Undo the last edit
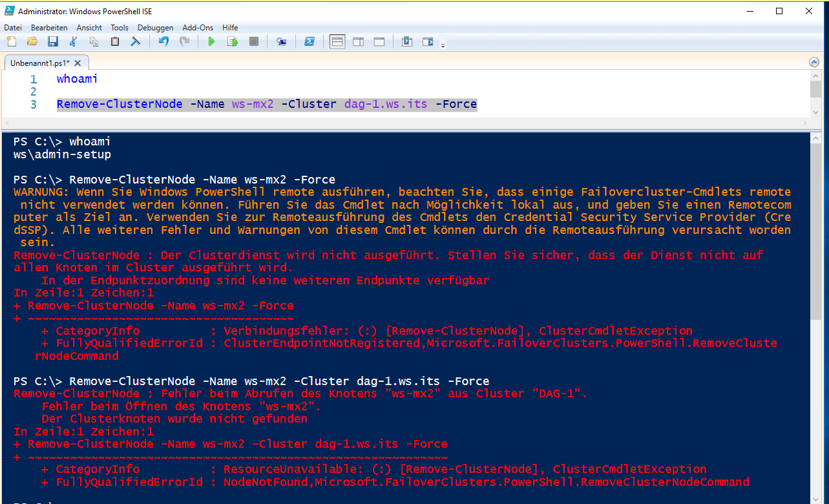The width and height of the screenshot is (829, 504). 163,41
